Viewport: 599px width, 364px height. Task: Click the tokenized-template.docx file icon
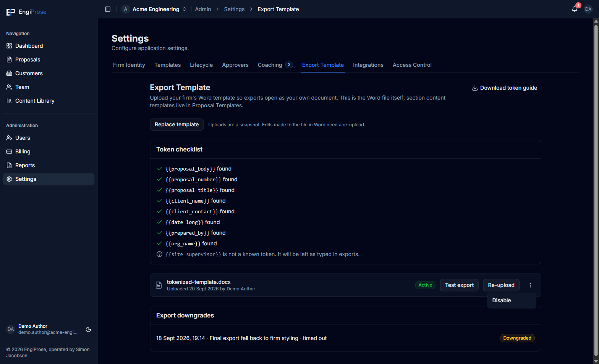(x=159, y=285)
